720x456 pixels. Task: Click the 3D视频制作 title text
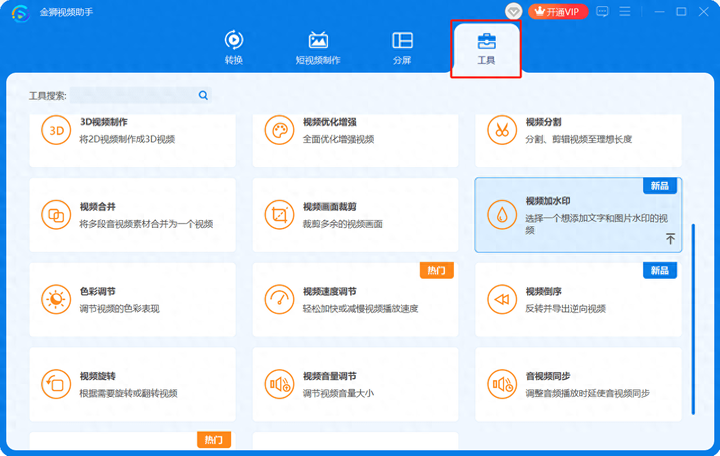pos(104,122)
